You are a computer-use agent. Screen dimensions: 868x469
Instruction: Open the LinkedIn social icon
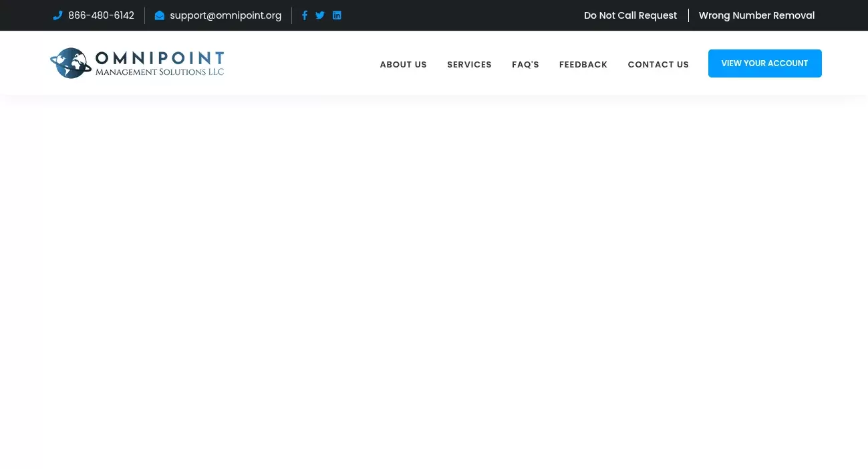point(337,15)
